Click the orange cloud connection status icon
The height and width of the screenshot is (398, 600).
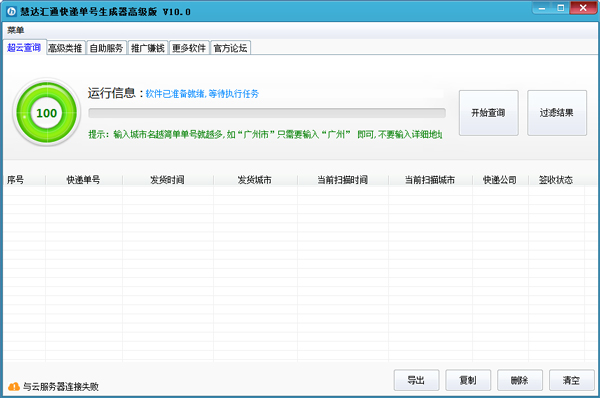point(14,387)
